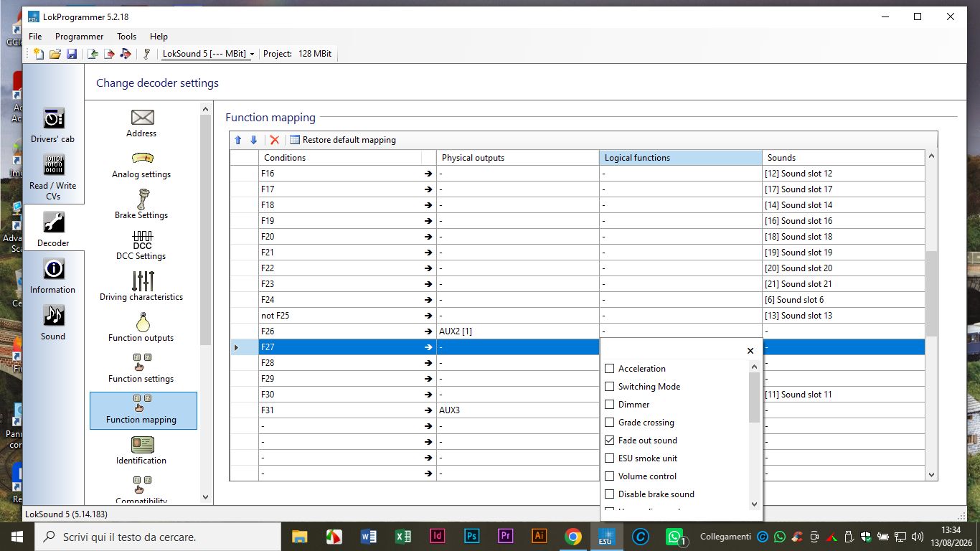
Task: Click the decoder tool icon in toolbar
Action: [x=146, y=54]
